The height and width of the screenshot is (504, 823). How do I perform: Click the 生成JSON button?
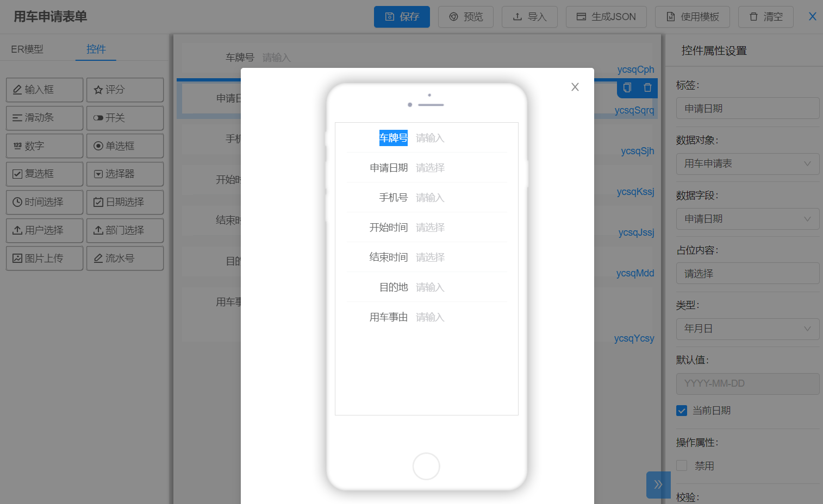(x=606, y=17)
